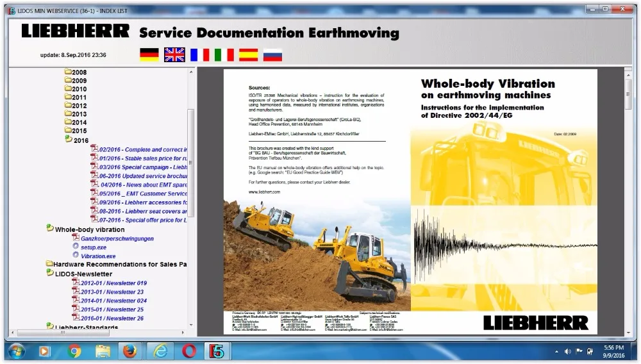Select the English UK flag
Screen dimensions: 641x364
pos(174,54)
